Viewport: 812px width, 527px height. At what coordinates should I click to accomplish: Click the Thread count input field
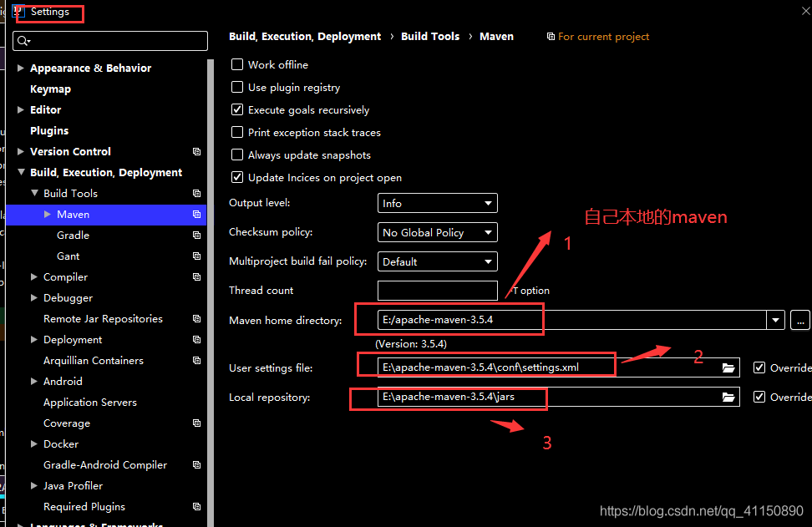pos(437,291)
